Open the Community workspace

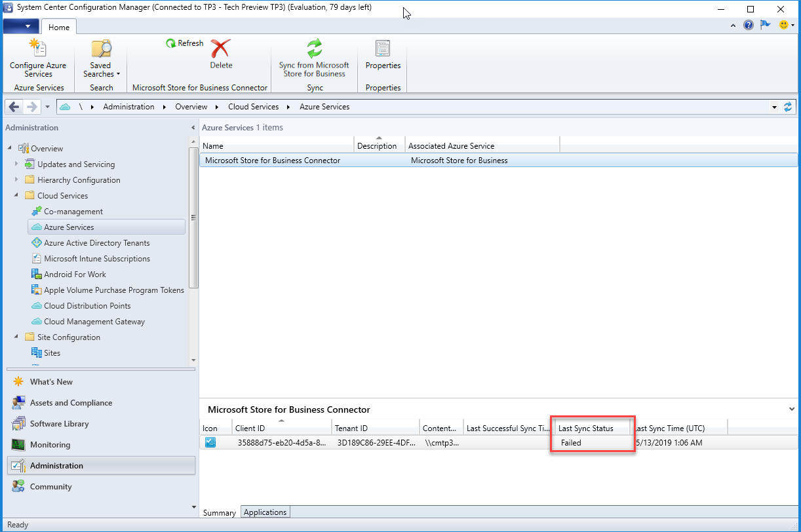[50, 487]
